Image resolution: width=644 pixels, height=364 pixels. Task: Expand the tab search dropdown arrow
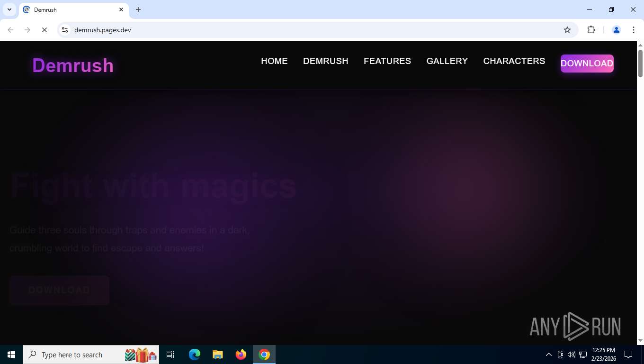coord(9,9)
